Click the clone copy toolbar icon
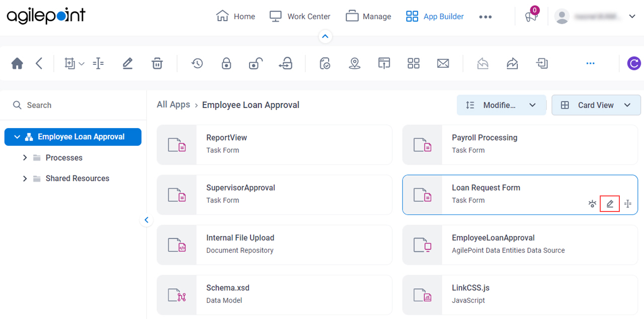 542,63
